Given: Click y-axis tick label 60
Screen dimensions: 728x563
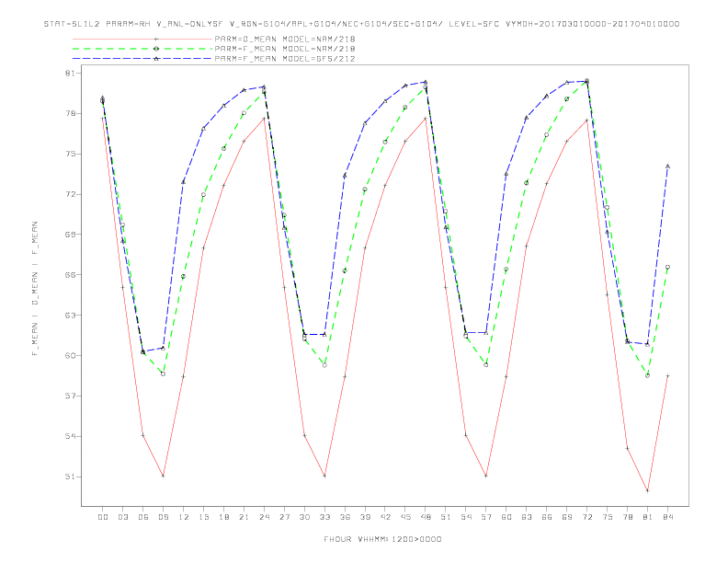Looking at the screenshot, I should 72,355.
